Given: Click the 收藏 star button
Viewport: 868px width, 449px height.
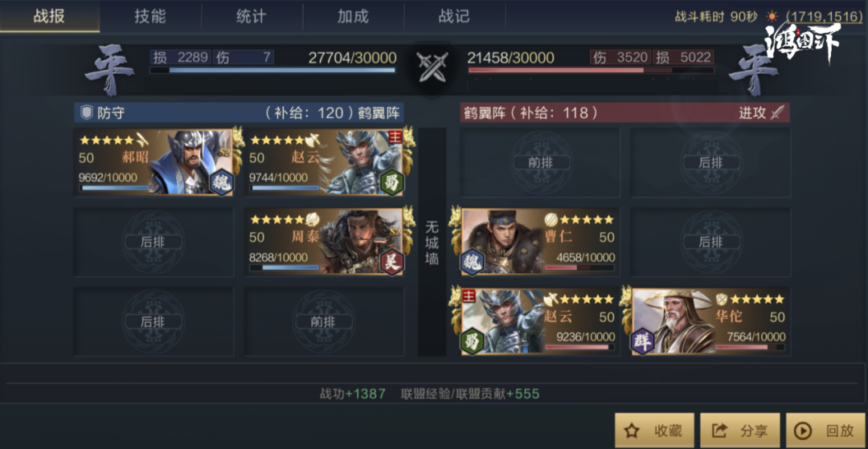Looking at the screenshot, I should coord(654,431).
